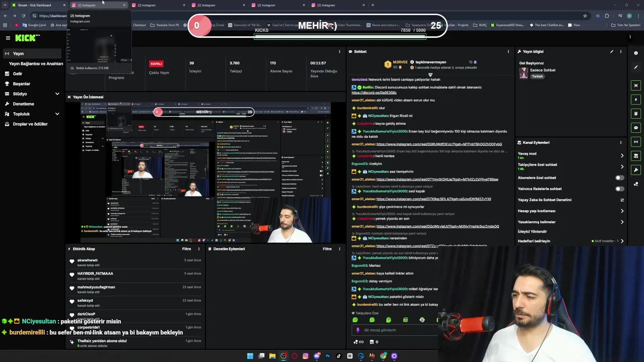Open Chrome from the taskbar
This screenshot has width=644, height=362.
[383, 356]
